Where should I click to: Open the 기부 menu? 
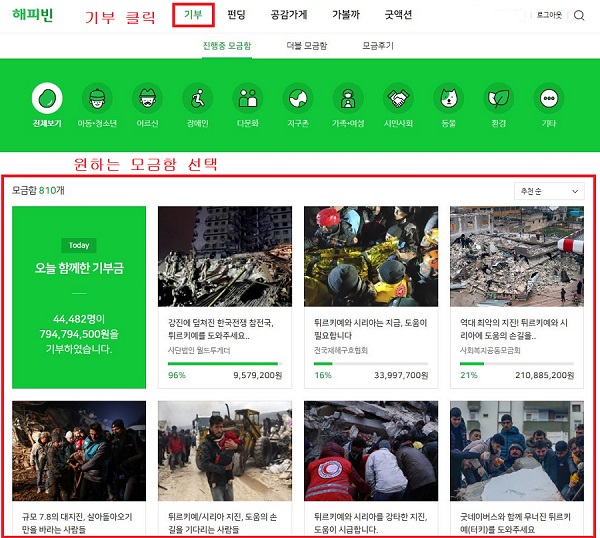(193, 15)
